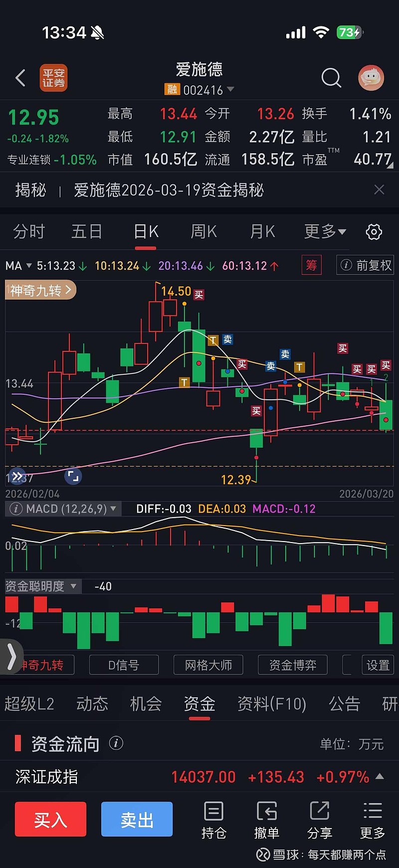Viewport: 399px width, 868px height.
Task: Select the 网格大师 indicator chip
Action: (x=208, y=665)
